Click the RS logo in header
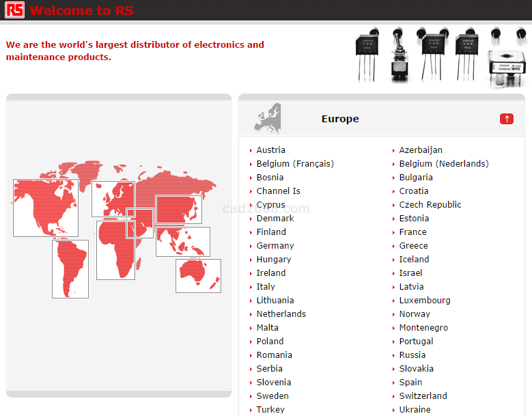532x416 pixels. click(x=14, y=10)
